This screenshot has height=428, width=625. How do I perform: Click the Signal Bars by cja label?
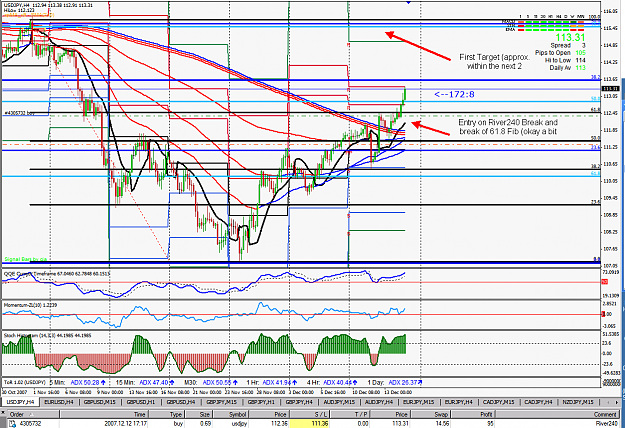pos(26,259)
